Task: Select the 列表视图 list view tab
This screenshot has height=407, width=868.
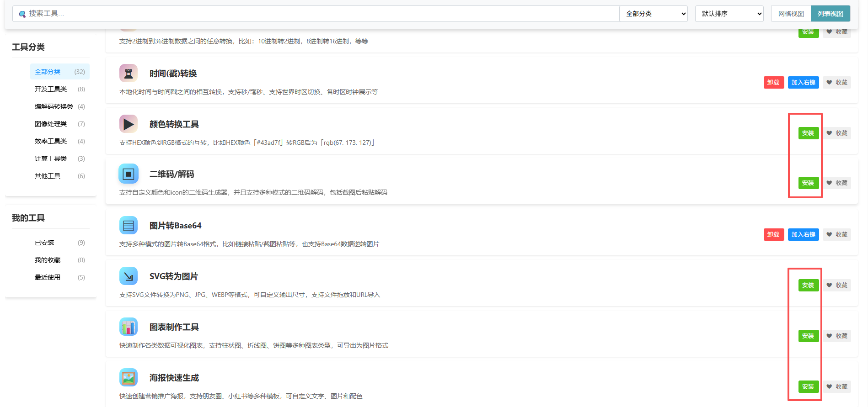Action: point(830,14)
